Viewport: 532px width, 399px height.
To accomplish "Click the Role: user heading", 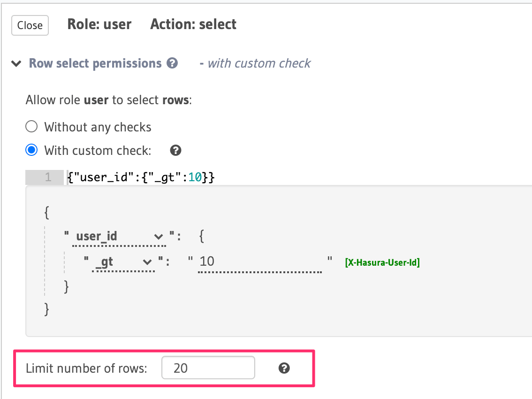I will (99, 24).
